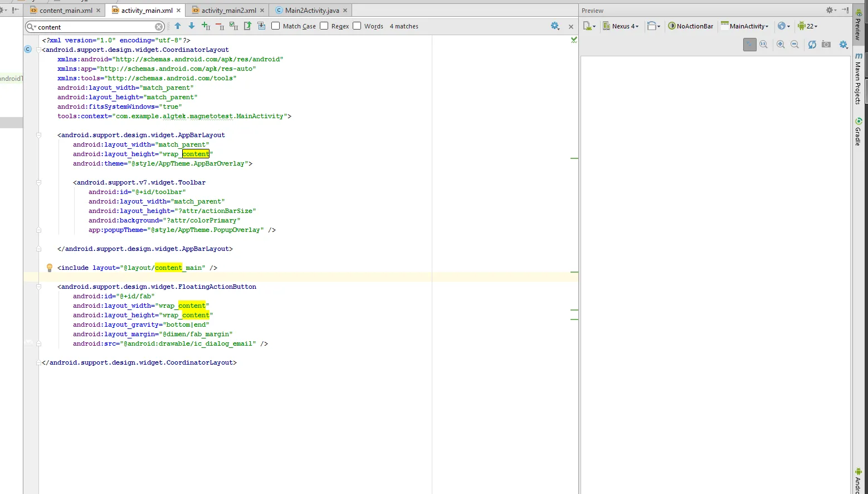Click the '4 matches' search result label
The height and width of the screenshot is (494, 868).
[404, 26]
